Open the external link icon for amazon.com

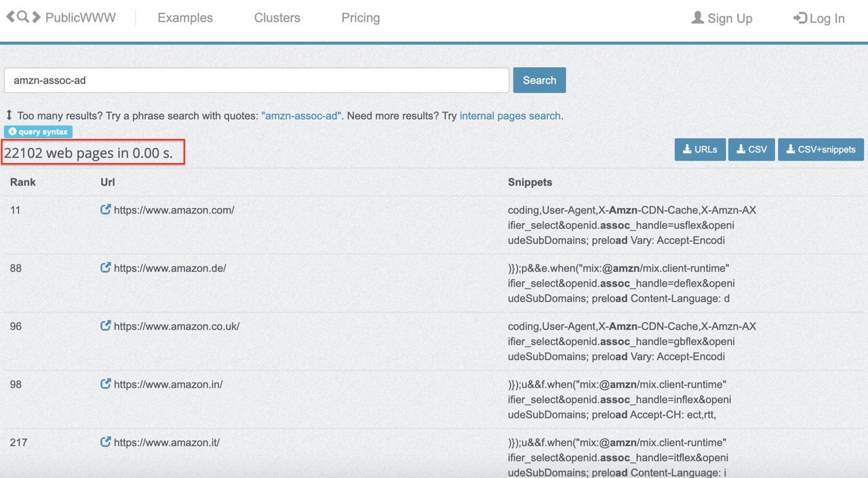point(105,210)
